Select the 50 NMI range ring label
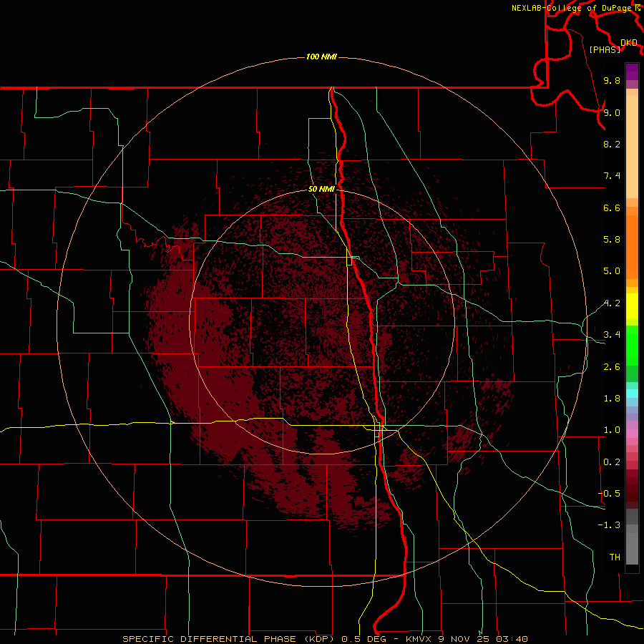This screenshot has height=644, width=644. click(x=321, y=190)
